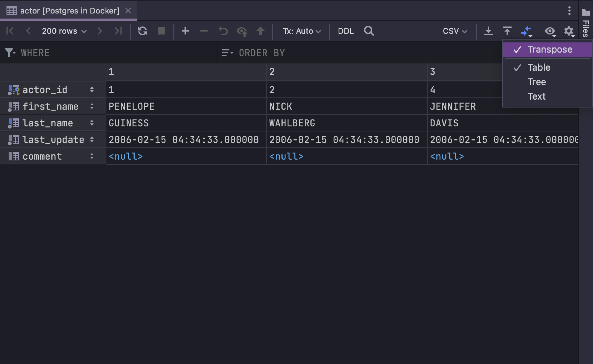The image size is (593, 364).
Task: Expand the rows per page dropdown
Action: click(63, 31)
